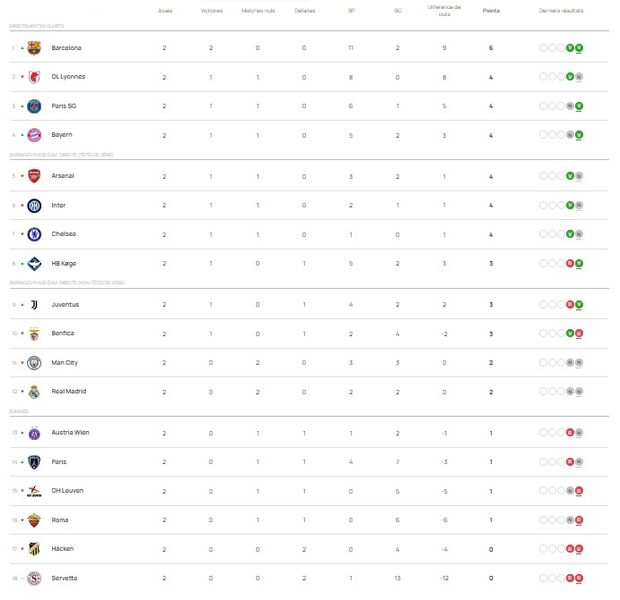Click the Paris SG club crest
The height and width of the screenshot is (600, 620).
pyautogui.click(x=34, y=106)
